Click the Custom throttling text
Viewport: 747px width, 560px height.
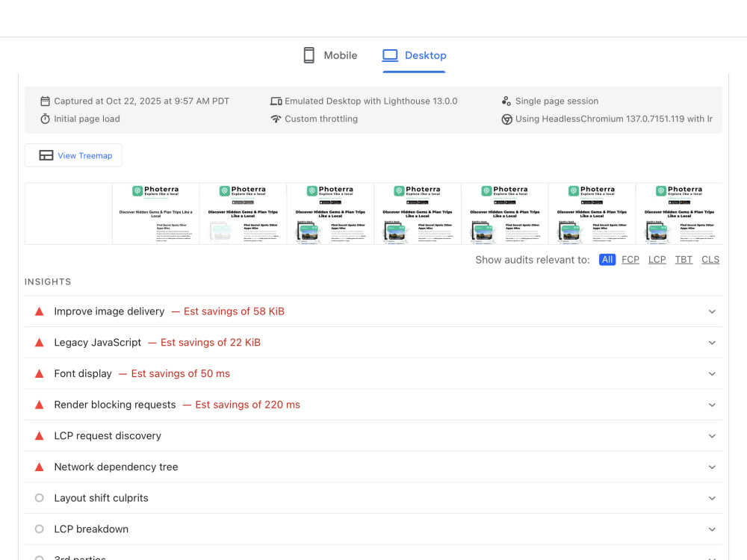point(321,119)
